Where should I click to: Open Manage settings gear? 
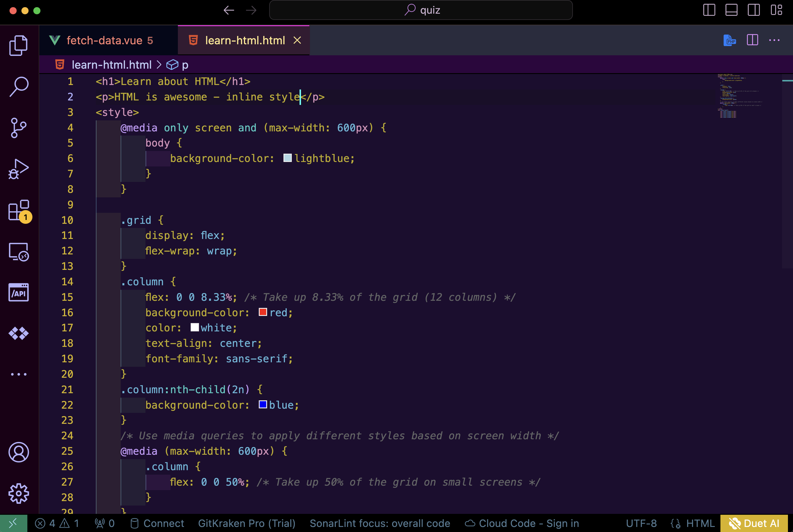coord(18,493)
